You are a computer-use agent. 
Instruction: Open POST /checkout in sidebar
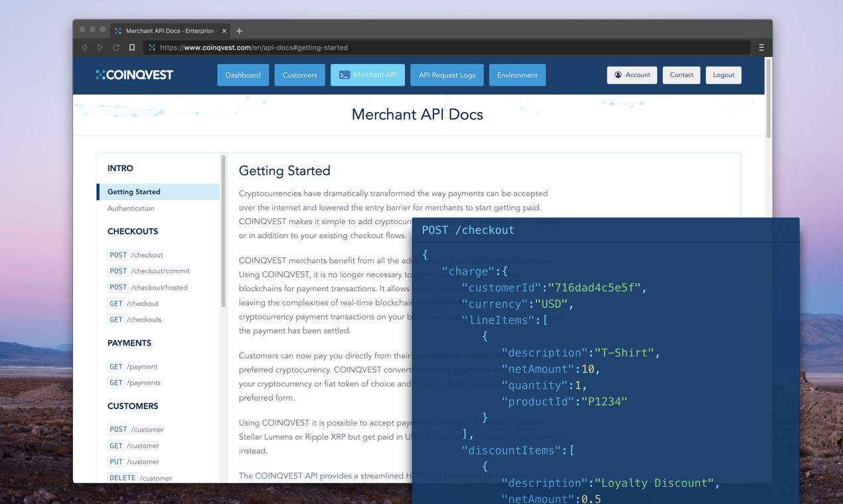pyautogui.click(x=135, y=255)
